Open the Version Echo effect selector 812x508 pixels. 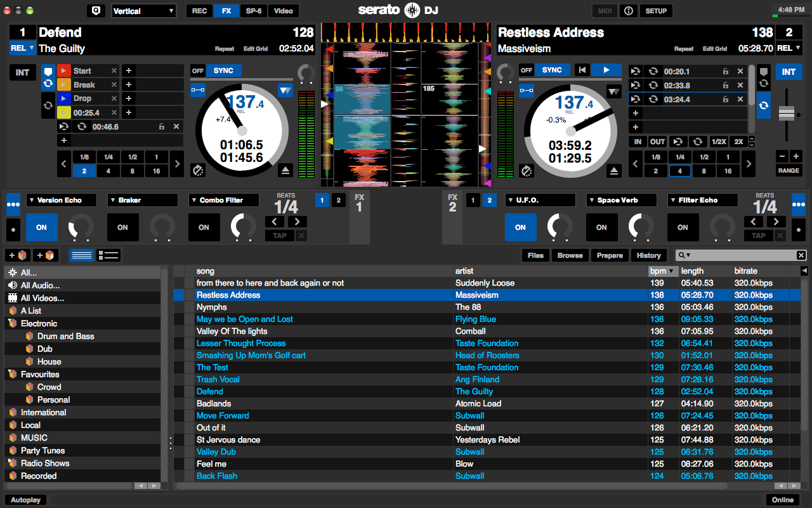(x=61, y=199)
